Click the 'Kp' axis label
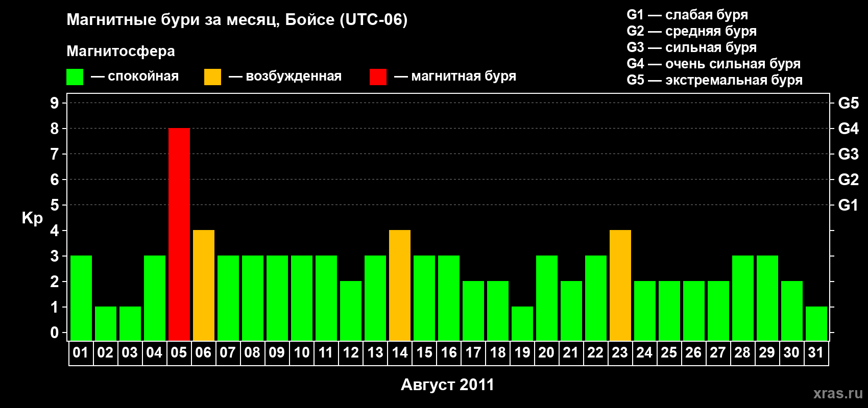Screen dimensions: 868x408 coord(32,218)
